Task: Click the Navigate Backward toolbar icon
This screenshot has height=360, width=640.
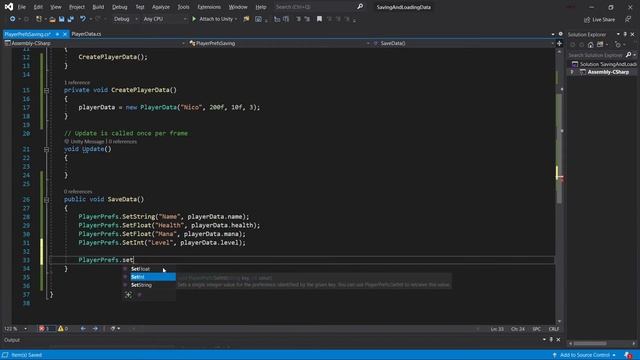Action: pyautogui.click(x=12, y=19)
